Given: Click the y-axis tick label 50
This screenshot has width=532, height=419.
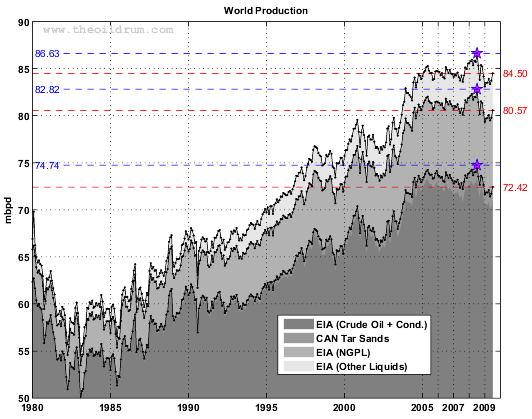Looking at the screenshot, I should tap(24, 398).
